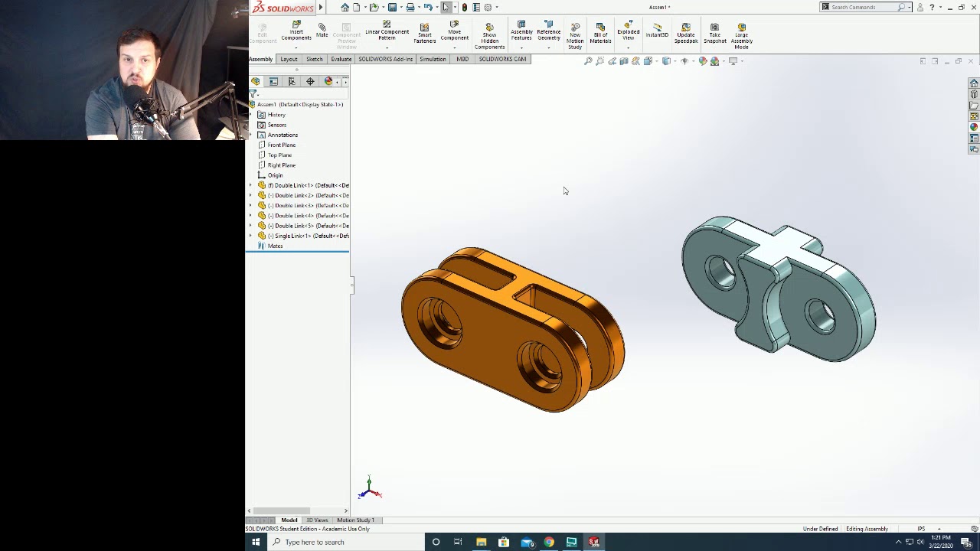Open Chrome from the taskbar
Screen dimensions: 980x551
549,542
